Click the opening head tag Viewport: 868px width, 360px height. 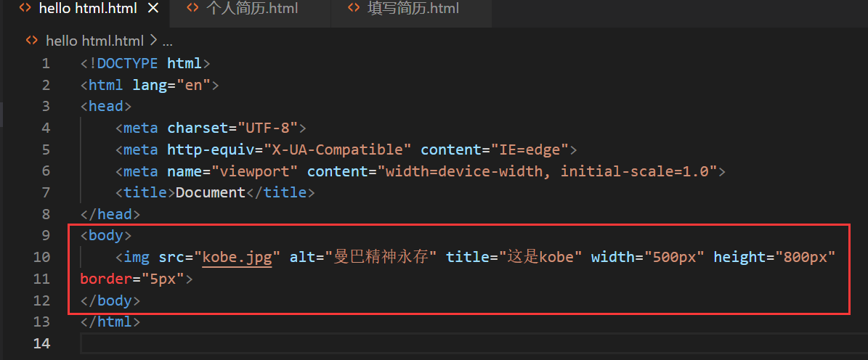[x=106, y=106]
